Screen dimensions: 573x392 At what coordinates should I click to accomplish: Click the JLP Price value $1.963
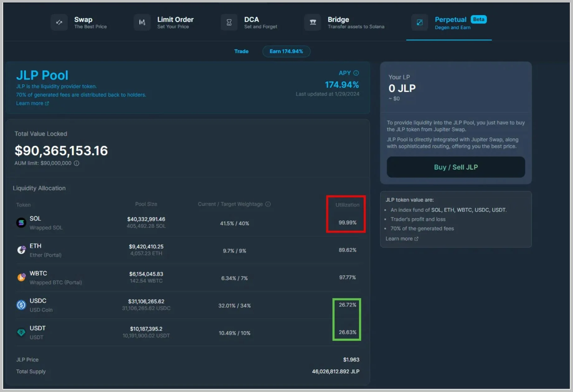pos(351,360)
